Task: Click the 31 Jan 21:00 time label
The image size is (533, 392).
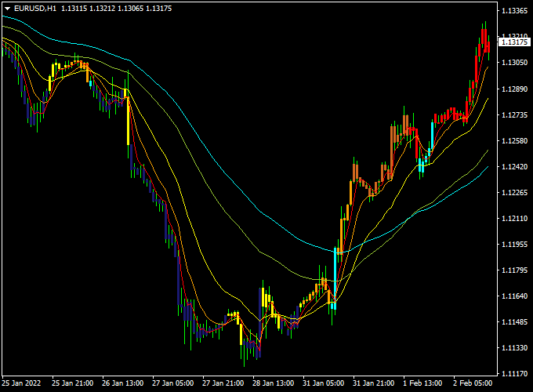Action: 373,383
